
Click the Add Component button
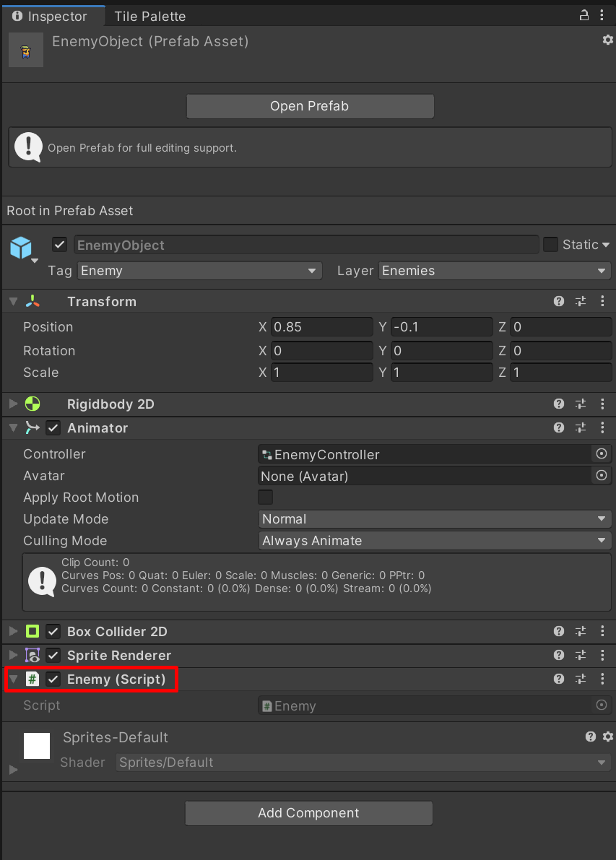click(x=309, y=813)
